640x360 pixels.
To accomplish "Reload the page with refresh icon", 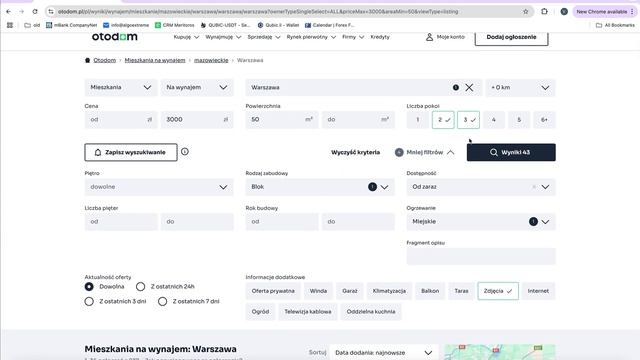I will tap(35, 11).
